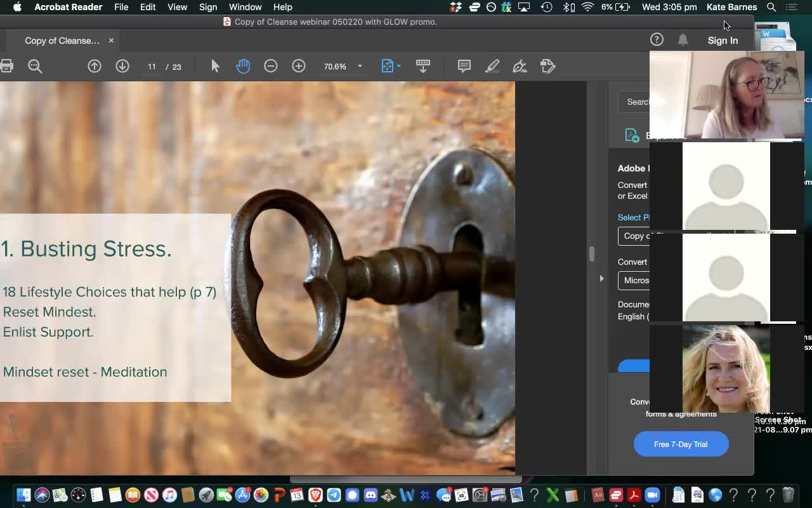Click Kate Barnes user name in menu bar
The image size is (812, 508).
tap(731, 7)
